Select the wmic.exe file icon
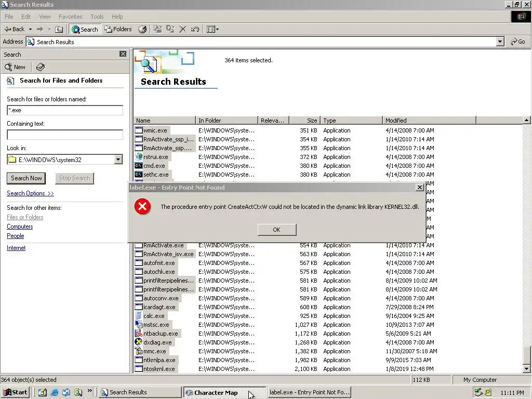The width and height of the screenshot is (532, 399). click(x=138, y=130)
